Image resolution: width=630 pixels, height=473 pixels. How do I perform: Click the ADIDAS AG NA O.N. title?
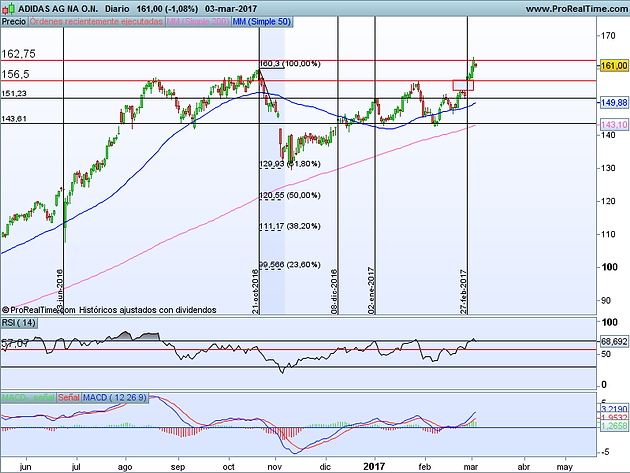pyautogui.click(x=58, y=8)
